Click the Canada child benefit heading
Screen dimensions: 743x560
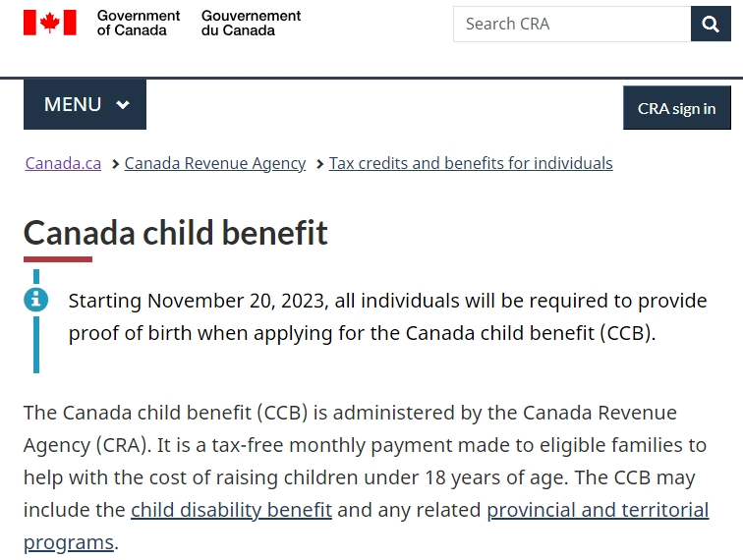click(x=175, y=233)
